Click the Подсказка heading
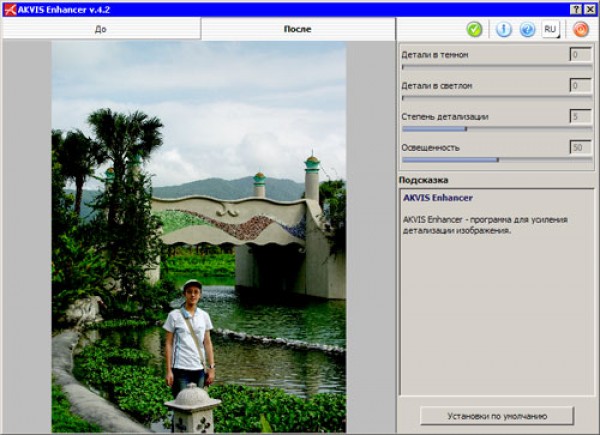600x435 pixels. coord(424,180)
